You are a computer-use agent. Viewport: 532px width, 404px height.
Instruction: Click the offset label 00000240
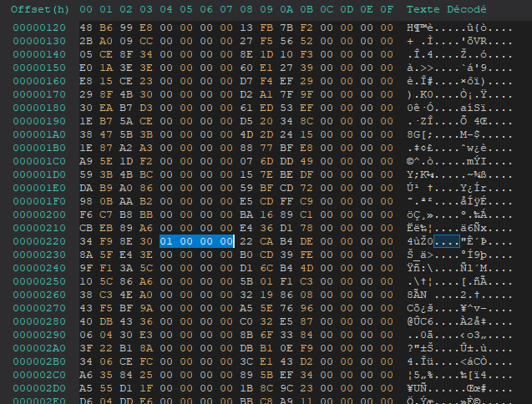tap(39, 268)
